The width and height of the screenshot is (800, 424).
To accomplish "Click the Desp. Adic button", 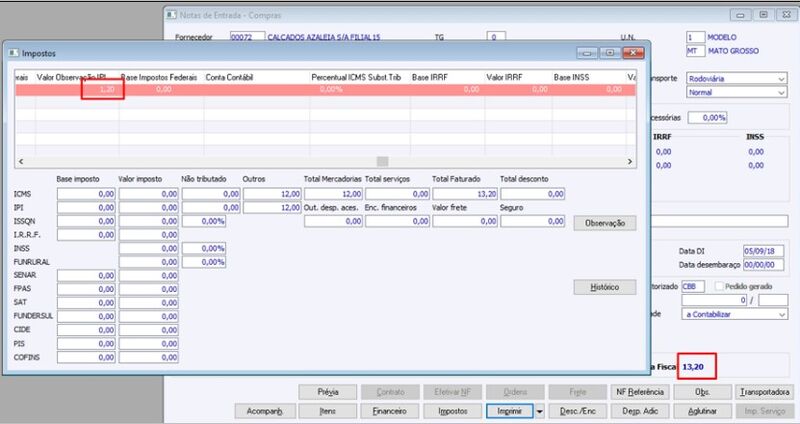I will pyautogui.click(x=640, y=411).
